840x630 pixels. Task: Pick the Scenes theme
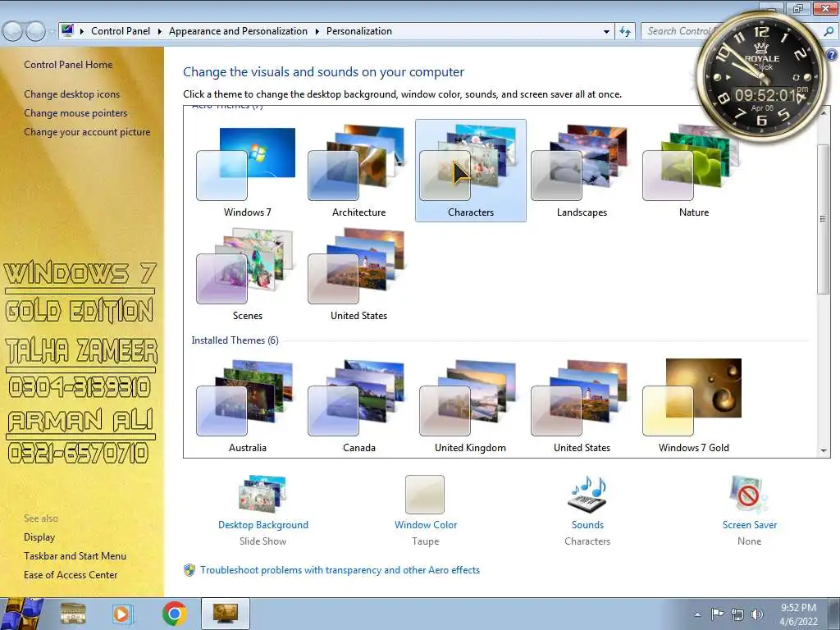(247, 274)
